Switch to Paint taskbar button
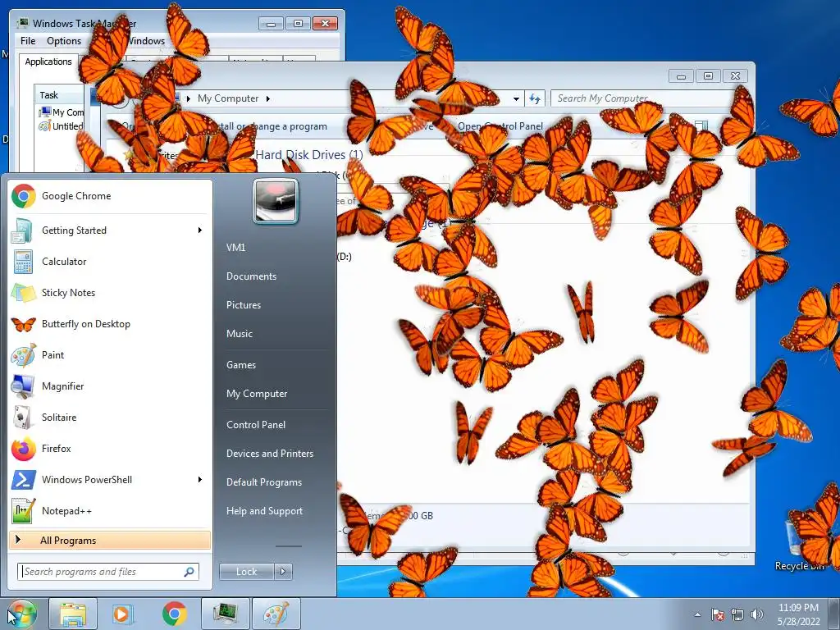 pos(276,614)
